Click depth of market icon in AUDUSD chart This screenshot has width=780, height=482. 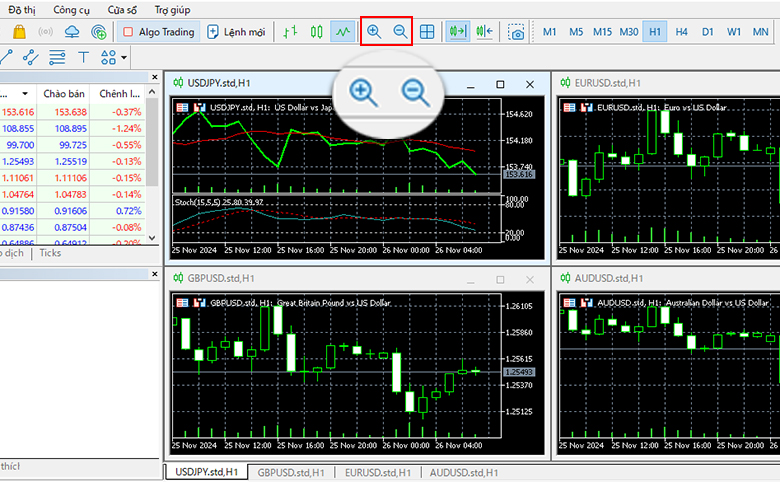tap(586, 302)
